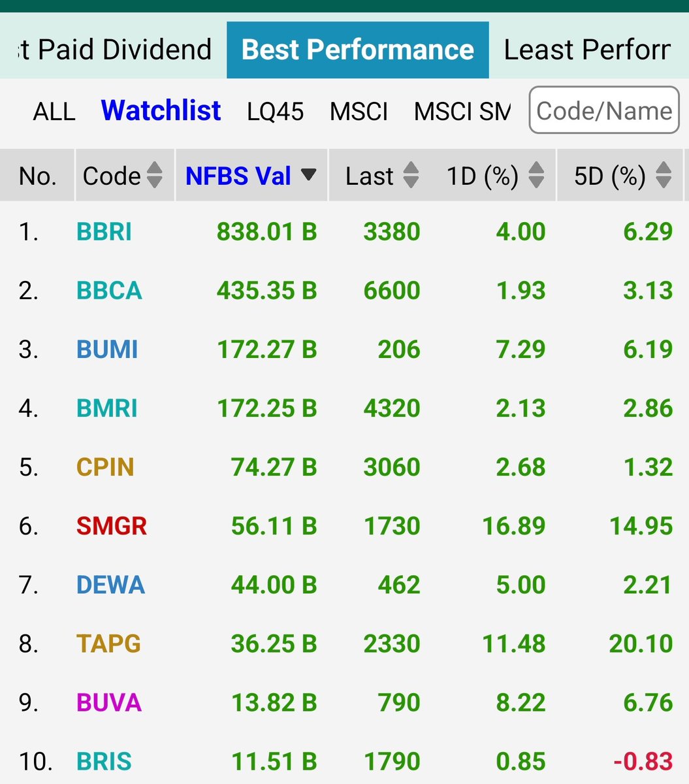Screen dimensions: 689x784
Task: Sort by 1D (%) arrows
Action: tap(536, 175)
